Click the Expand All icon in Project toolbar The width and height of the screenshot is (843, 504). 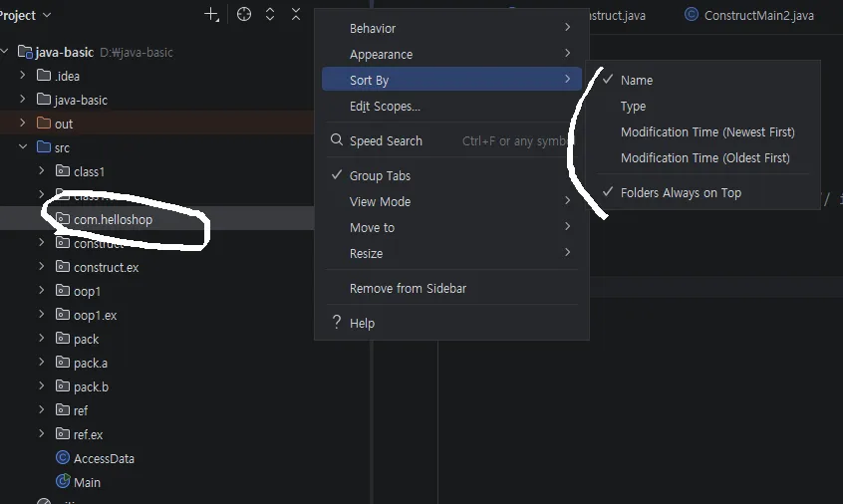pyautogui.click(x=270, y=15)
